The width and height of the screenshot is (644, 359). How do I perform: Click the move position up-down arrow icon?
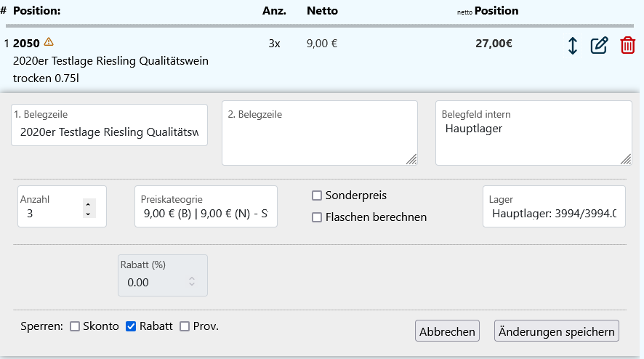click(x=572, y=46)
